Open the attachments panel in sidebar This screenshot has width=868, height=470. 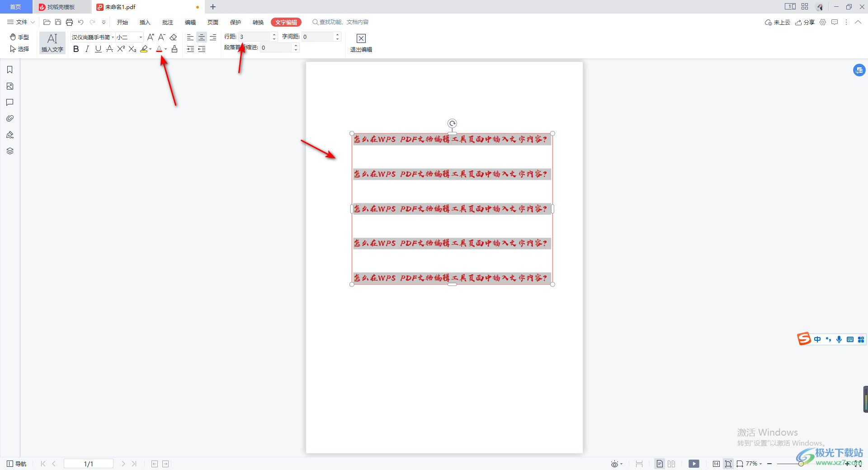(10, 118)
